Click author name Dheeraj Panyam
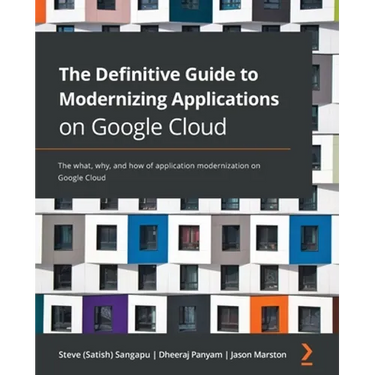The width and height of the screenshot is (375, 375). tap(190, 355)
